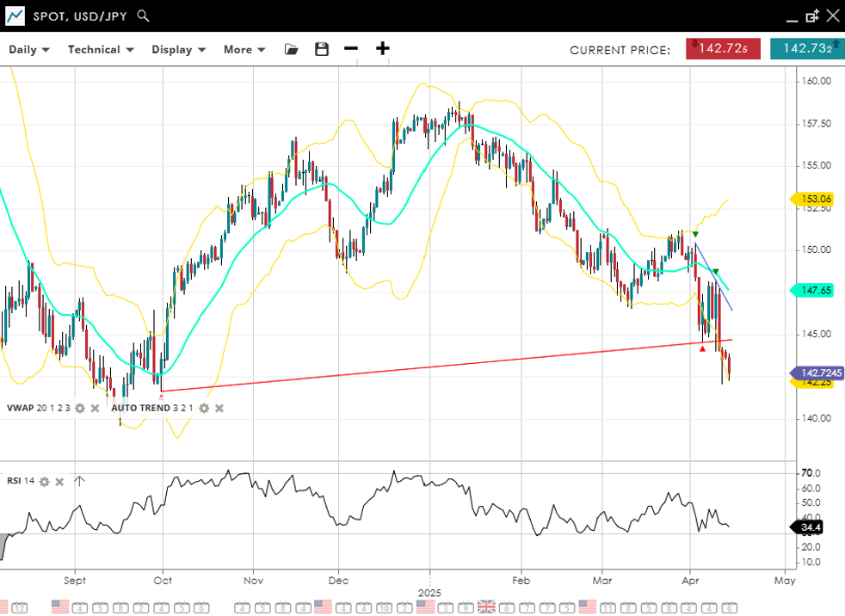Click the teal buy price 142.73 button
The image size is (845, 616).
[806, 49]
